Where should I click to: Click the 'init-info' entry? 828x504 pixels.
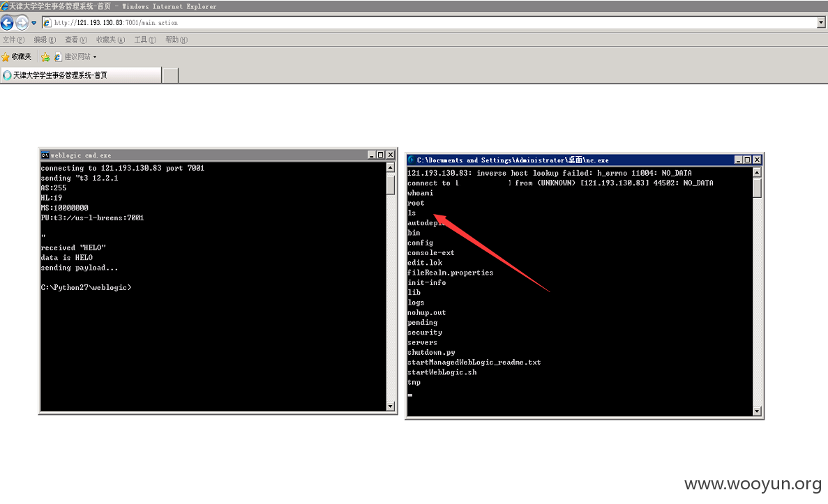(427, 283)
